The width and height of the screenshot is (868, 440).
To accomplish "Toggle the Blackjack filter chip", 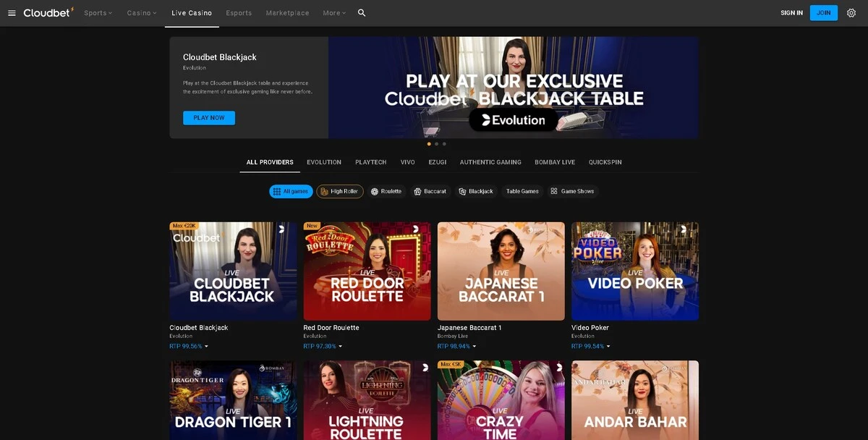I will coord(476,191).
